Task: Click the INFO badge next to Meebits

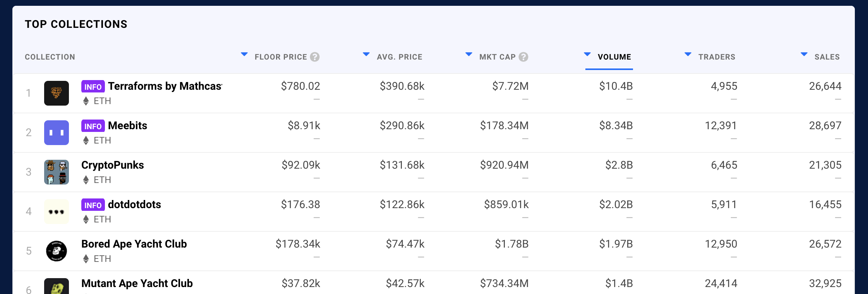Action: (93, 126)
